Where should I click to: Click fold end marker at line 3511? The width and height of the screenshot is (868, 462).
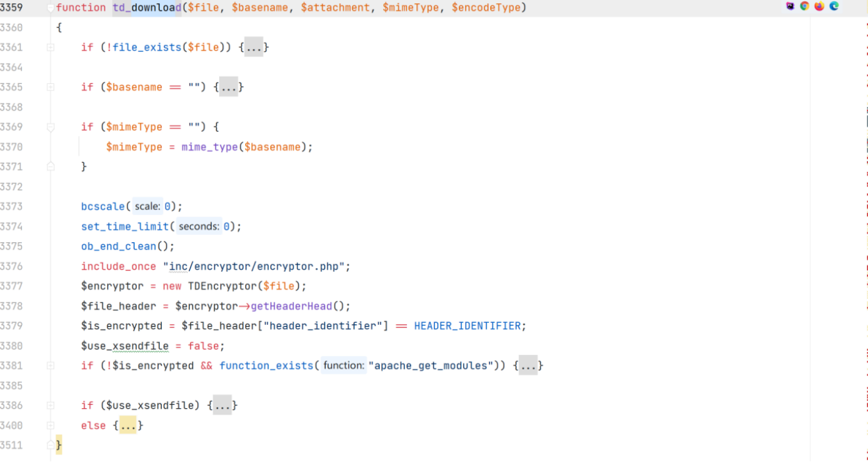click(x=51, y=445)
